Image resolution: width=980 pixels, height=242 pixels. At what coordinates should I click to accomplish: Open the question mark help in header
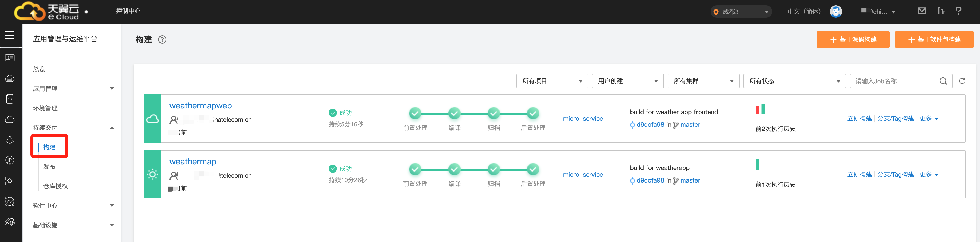(x=958, y=11)
